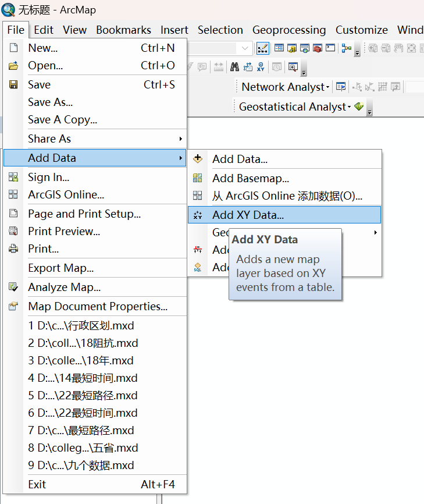Click the HTML Popup tool icon
The height and width of the screenshot is (504, 424).
coord(202,67)
